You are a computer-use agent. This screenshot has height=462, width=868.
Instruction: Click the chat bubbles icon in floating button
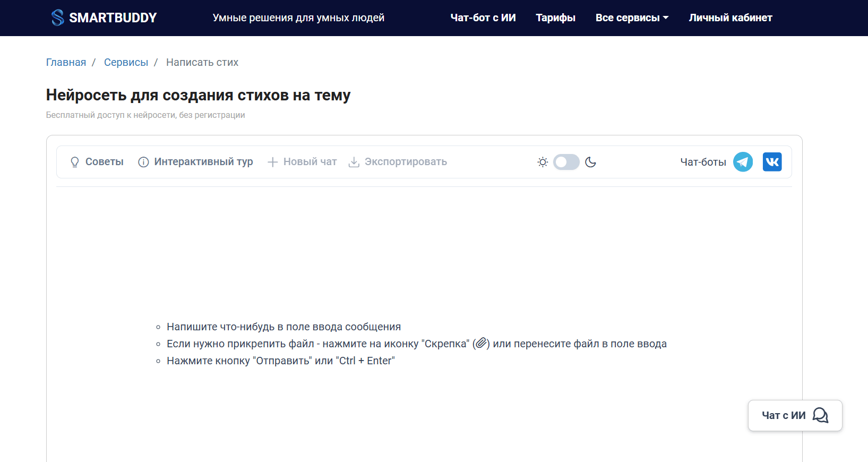[x=820, y=415]
